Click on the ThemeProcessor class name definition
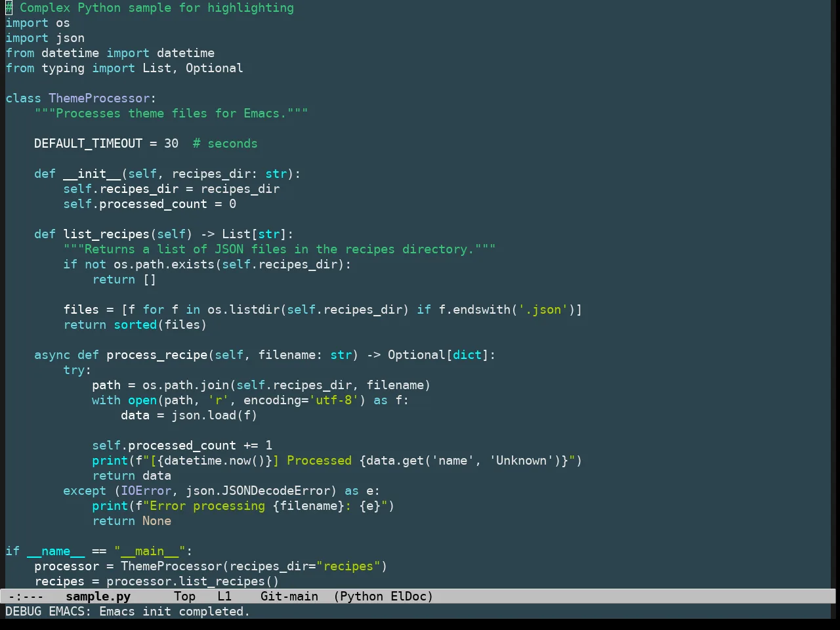This screenshot has width=840, height=630. click(99, 98)
